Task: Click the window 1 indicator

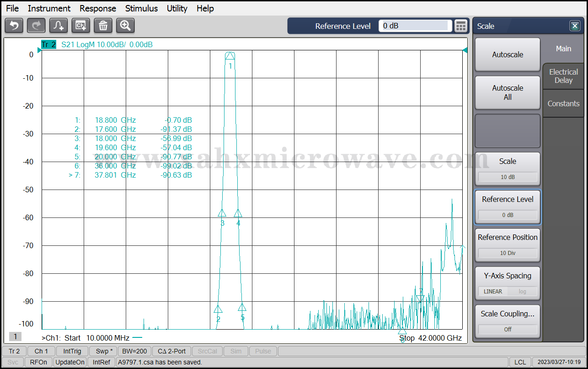Action: coord(15,337)
